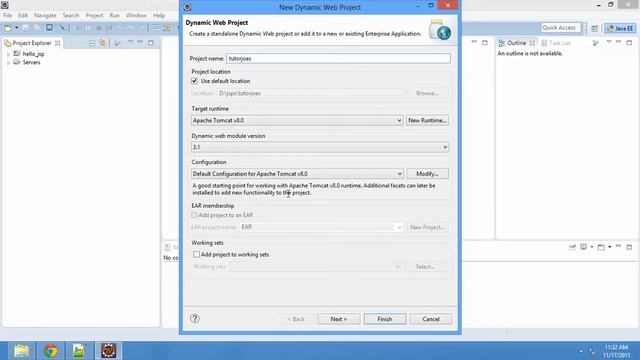Uncheck Use default location checkbox

194,81
